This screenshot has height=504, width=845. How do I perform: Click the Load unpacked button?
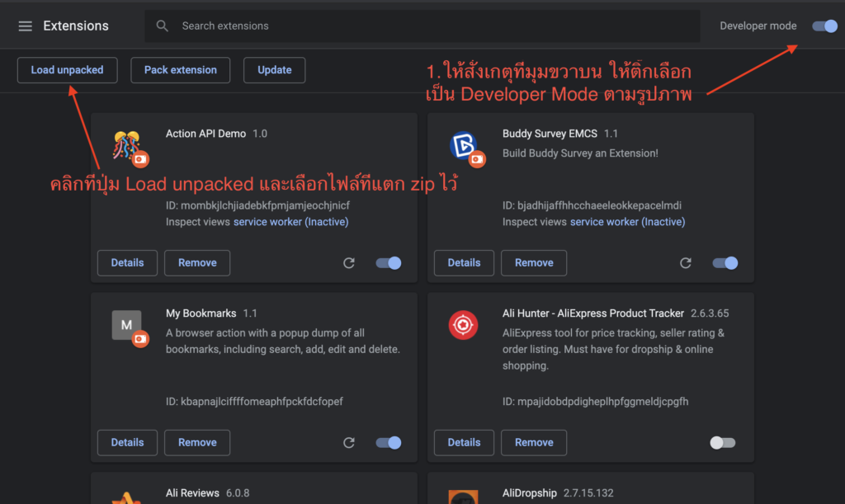coord(68,70)
